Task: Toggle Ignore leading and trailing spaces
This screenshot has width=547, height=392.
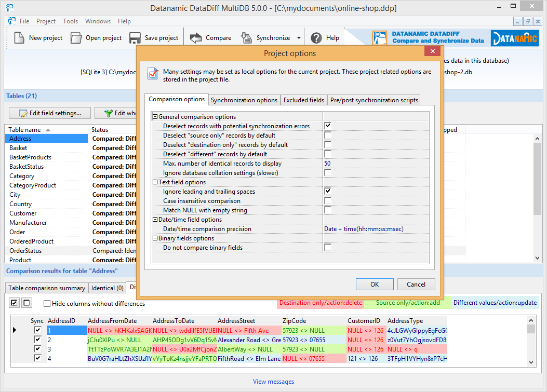Action: (x=328, y=191)
